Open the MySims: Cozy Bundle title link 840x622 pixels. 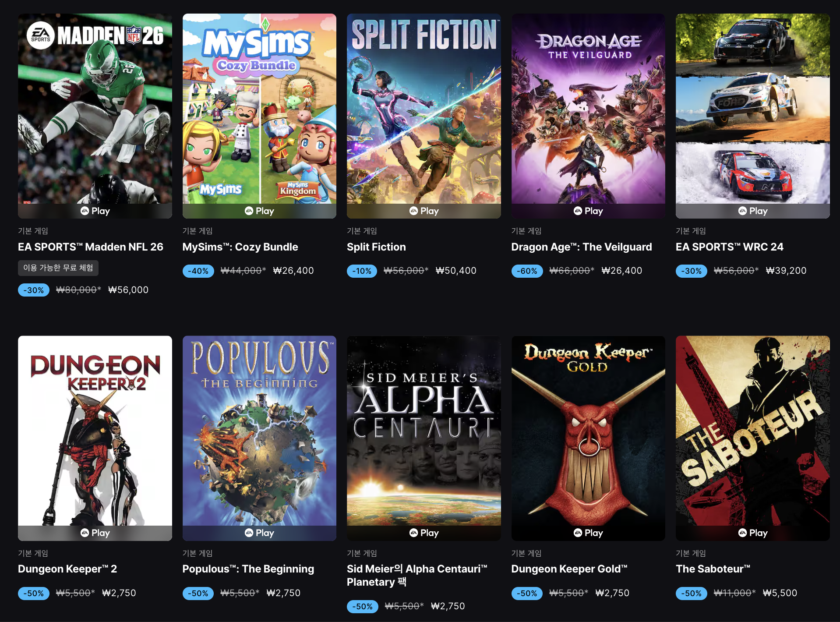[x=240, y=247]
